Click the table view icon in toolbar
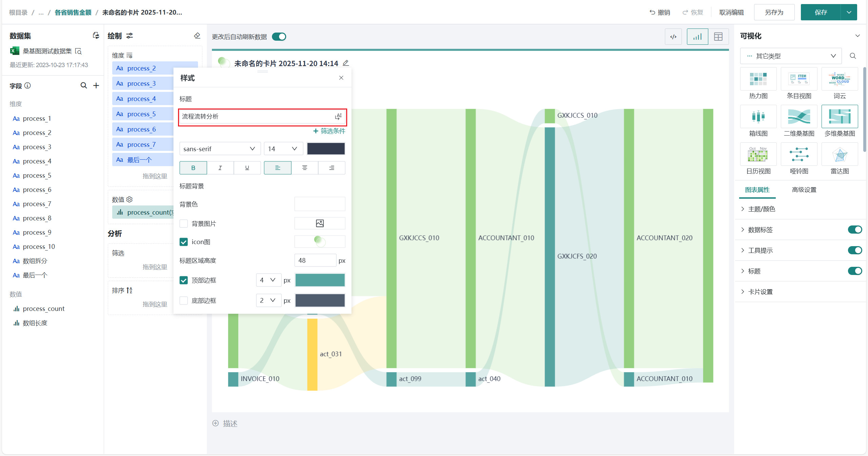Viewport: 868px width, 456px height. tap(718, 37)
